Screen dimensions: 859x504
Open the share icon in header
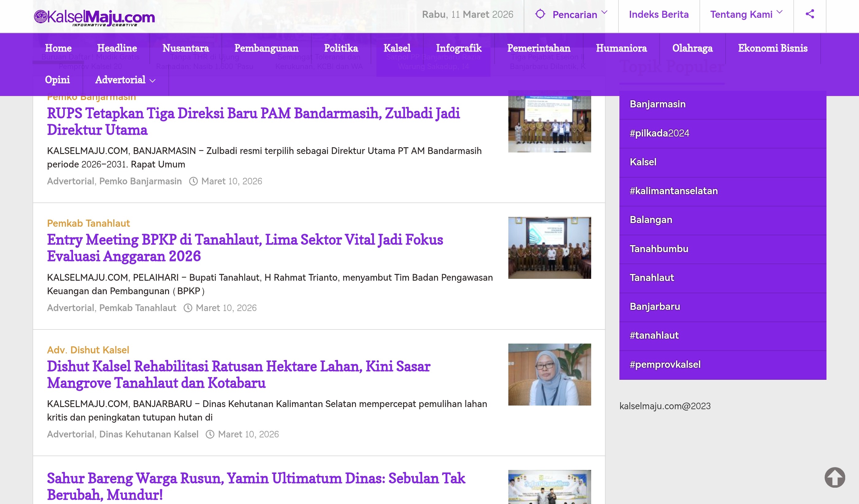click(x=810, y=14)
